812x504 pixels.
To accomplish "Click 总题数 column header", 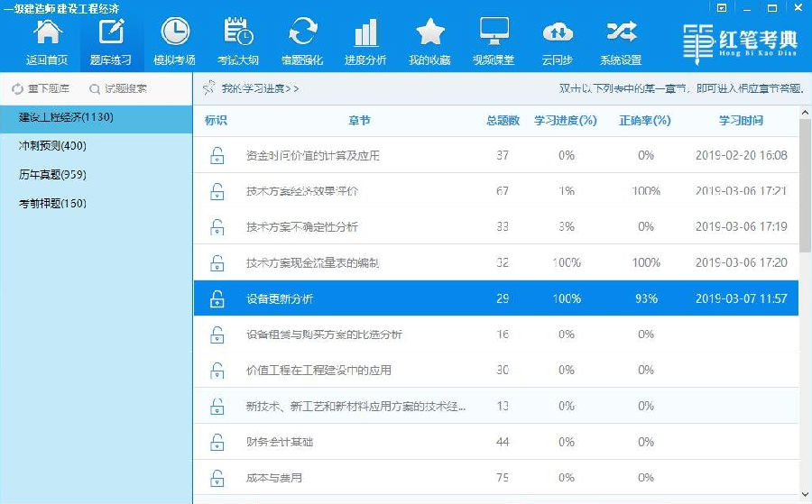I will 503,121.
